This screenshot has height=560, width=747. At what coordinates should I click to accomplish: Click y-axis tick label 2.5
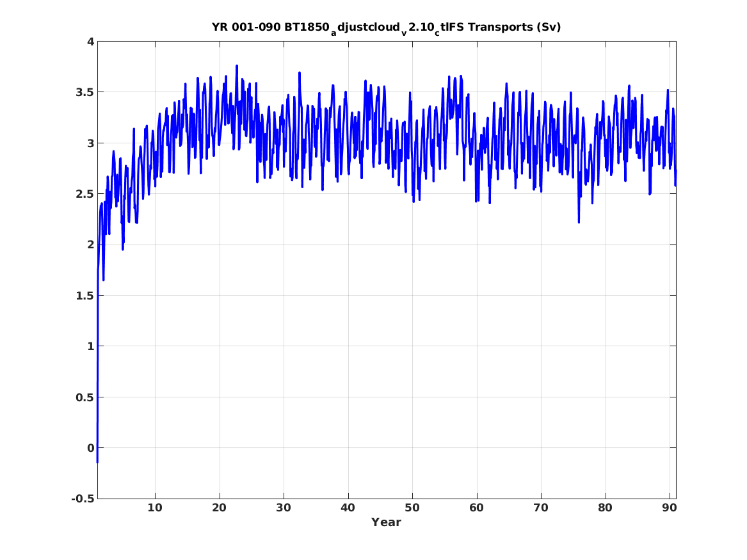pyautogui.click(x=85, y=194)
